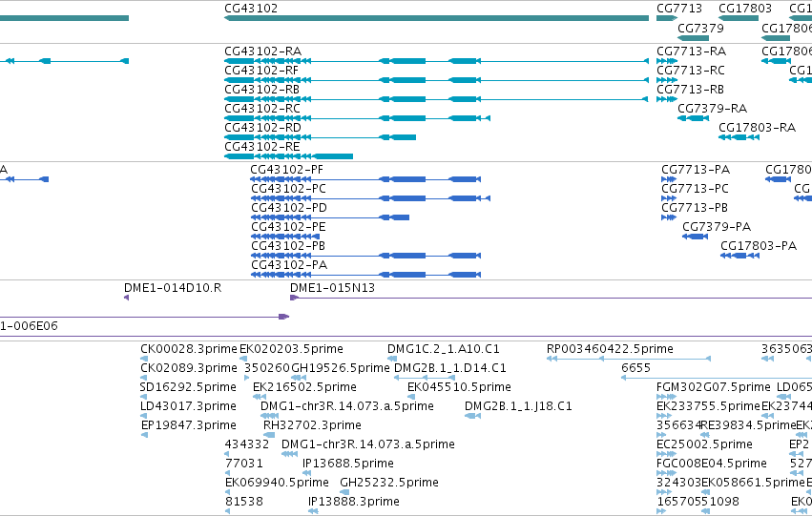Open EST label GH19526.5prime
This screenshot has height=516, width=812.
click(x=341, y=368)
